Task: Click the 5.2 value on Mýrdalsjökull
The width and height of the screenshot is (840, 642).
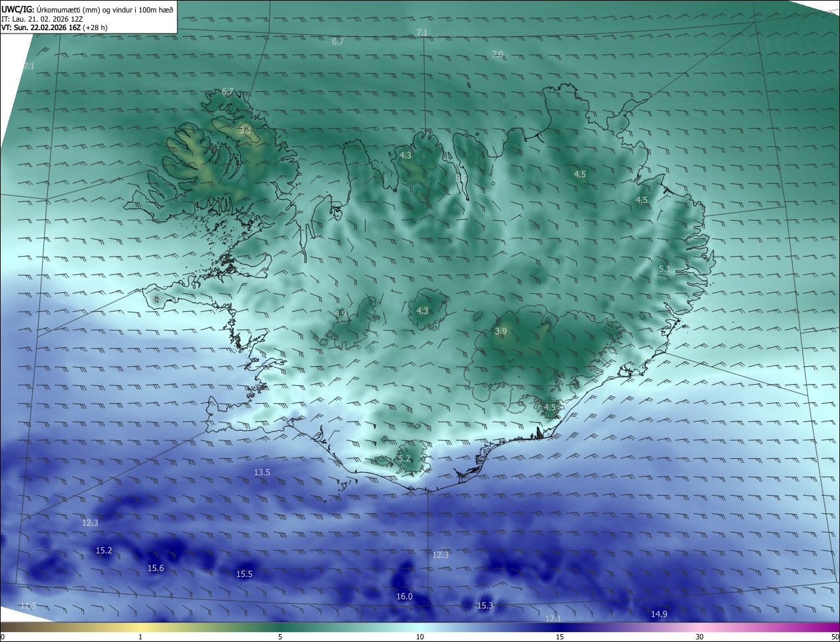Action: click(x=404, y=458)
